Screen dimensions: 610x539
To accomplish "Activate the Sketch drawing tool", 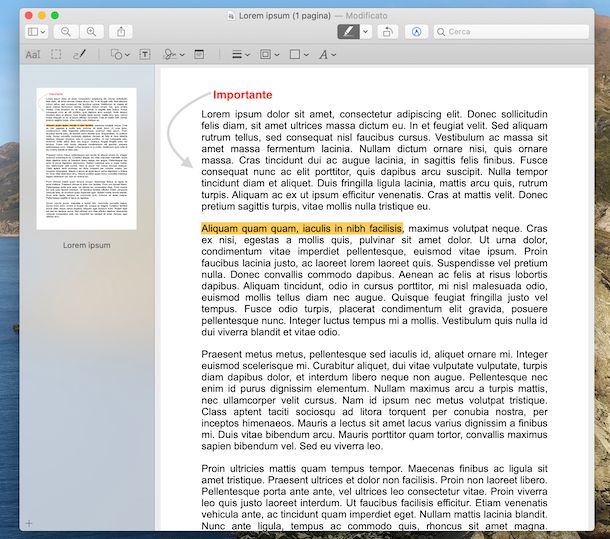I will pyautogui.click(x=79, y=54).
